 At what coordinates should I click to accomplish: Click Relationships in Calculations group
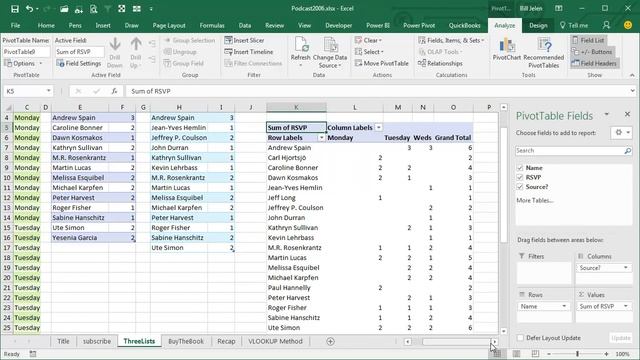tap(440, 63)
